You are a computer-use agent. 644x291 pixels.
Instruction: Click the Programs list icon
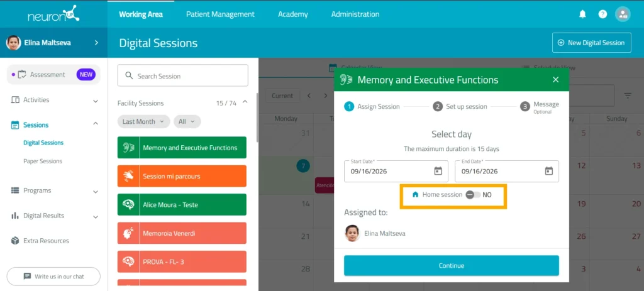point(15,190)
